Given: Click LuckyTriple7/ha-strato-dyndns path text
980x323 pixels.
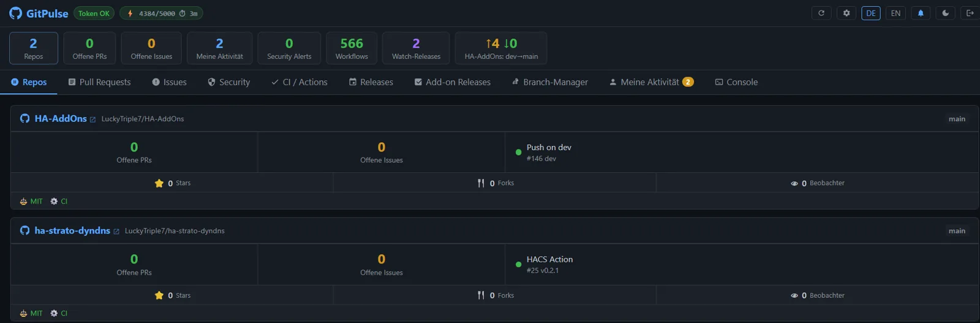Looking at the screenshot, I should 175,231.
